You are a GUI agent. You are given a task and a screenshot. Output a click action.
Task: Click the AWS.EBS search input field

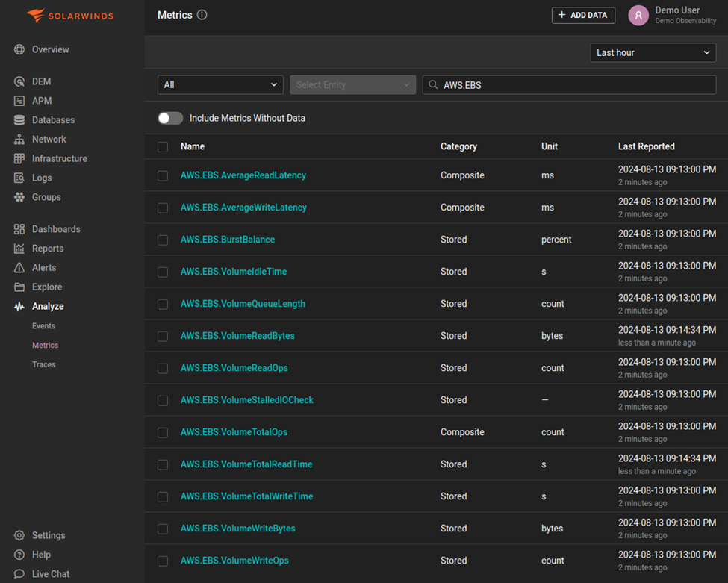tap(569, 85)
